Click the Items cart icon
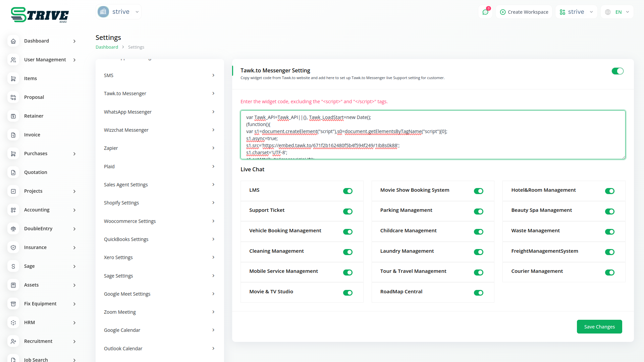This screenshot has width=644, height=362. click(13, 78)
